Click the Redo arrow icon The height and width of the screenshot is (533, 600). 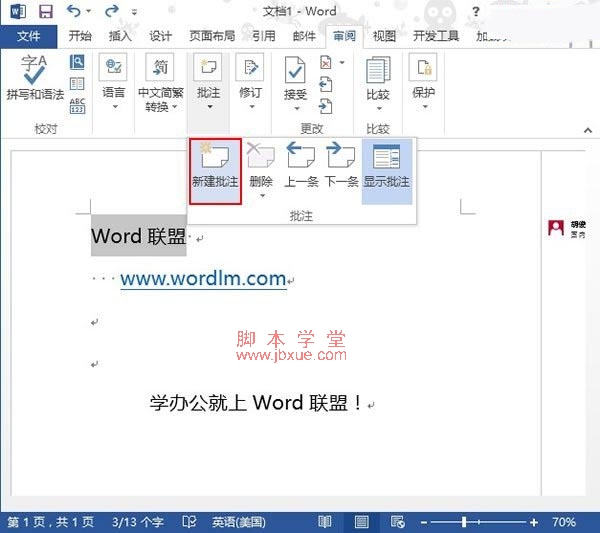pos(111,11)
